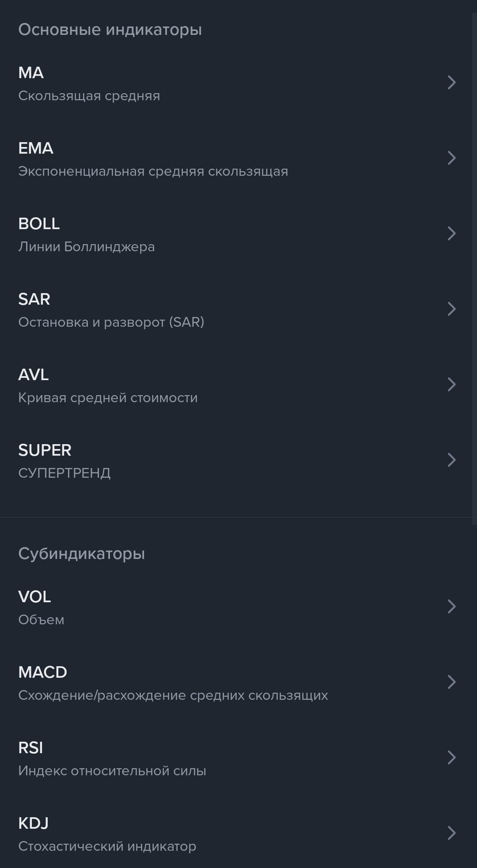Click the VOL row arrow icon
Viewport: 477px width, 868px height.
pos(451,607)
